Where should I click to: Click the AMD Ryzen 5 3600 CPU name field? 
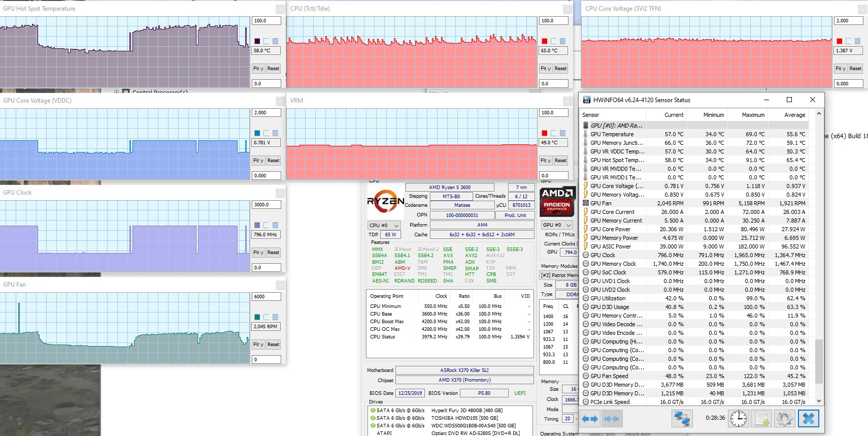tap(450, 188)
